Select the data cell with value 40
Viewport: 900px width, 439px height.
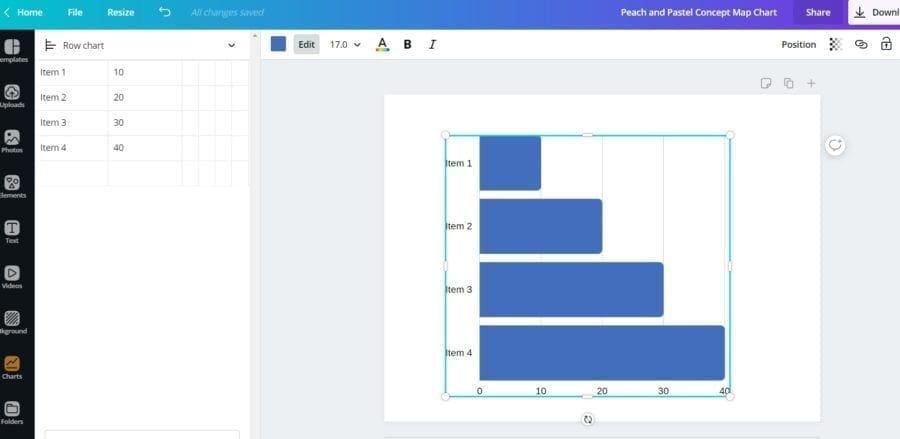145,148
